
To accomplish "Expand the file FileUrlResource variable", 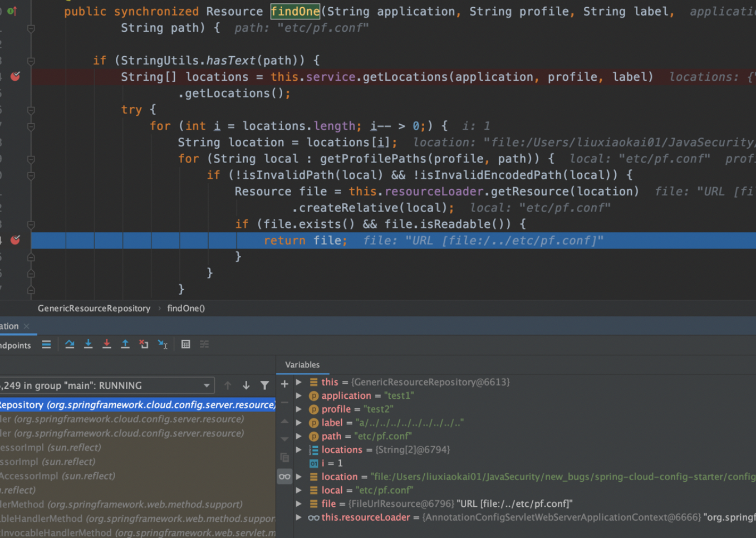I will [x=299, y=504].
